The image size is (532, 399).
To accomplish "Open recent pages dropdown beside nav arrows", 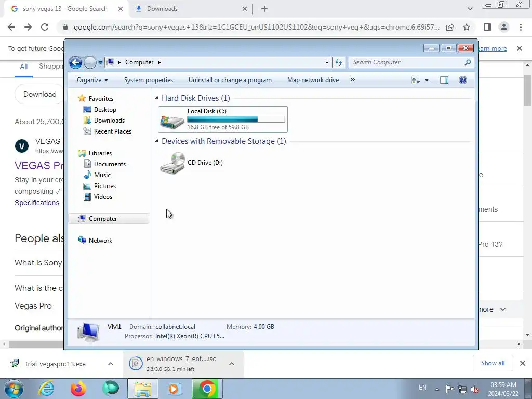I will tap(100, 63).
